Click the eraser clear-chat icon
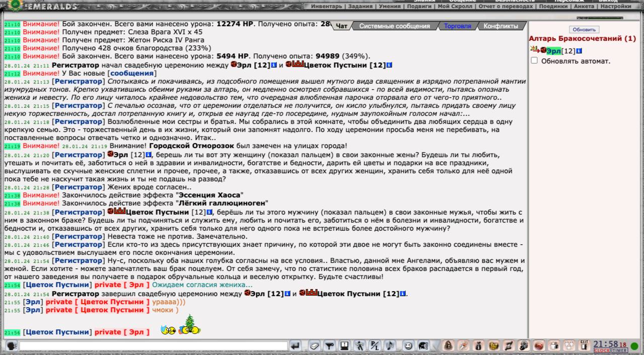This screenshot has width=644, height=355. pyautogui.click(x=315, y=346)
